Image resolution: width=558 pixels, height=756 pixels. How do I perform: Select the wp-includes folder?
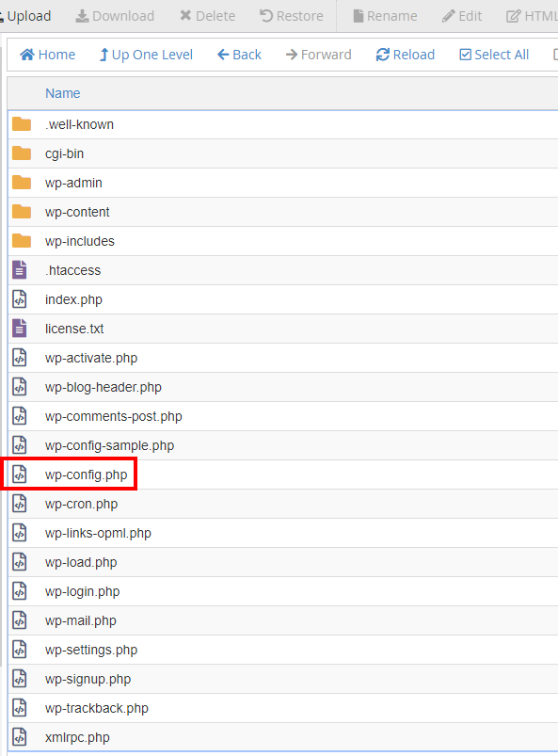coord(282,241)
